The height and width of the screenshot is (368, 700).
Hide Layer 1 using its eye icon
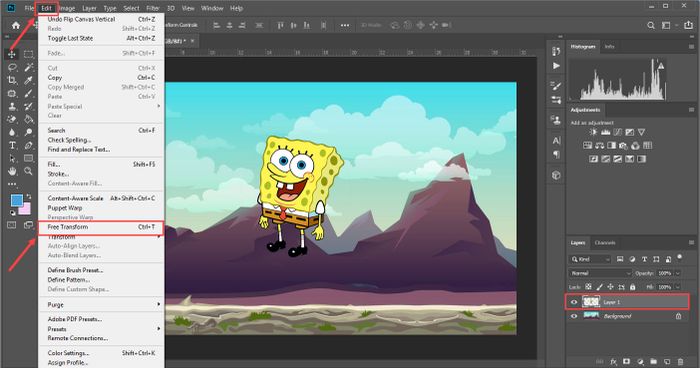point(574,302)
